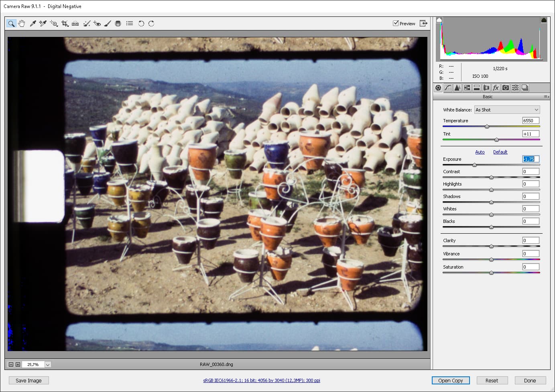Click the Blacks value field
555x392 pixels.
tap(531, 221)
